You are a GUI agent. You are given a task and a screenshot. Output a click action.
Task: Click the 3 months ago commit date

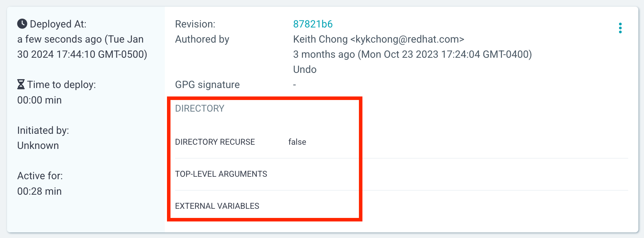pos(412,54)
